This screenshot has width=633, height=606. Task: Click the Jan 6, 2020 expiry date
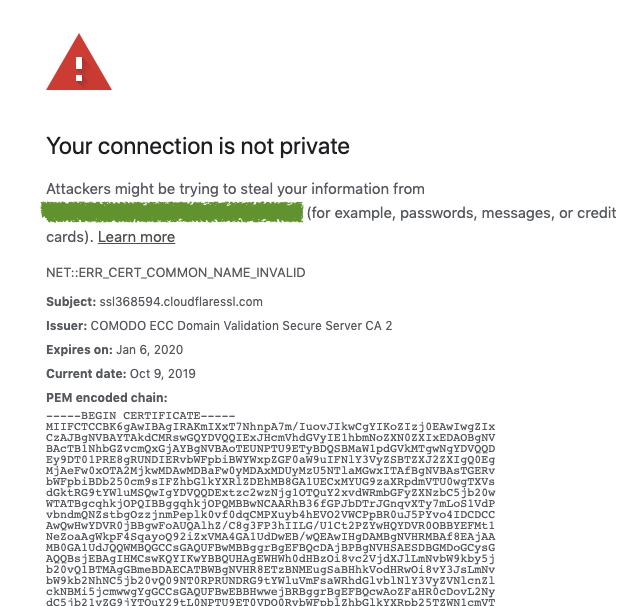click(147, 349)
